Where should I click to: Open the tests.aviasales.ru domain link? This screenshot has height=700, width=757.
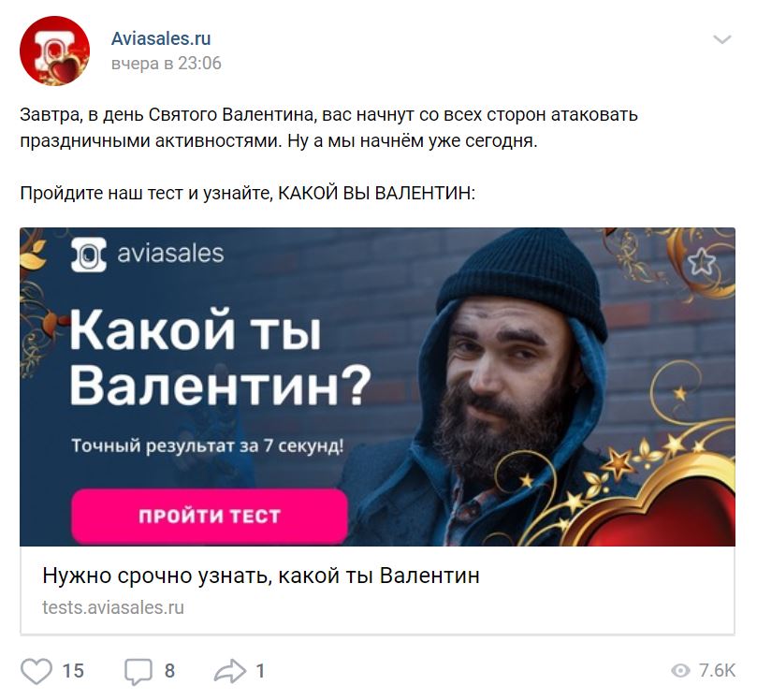pos(113,607)
